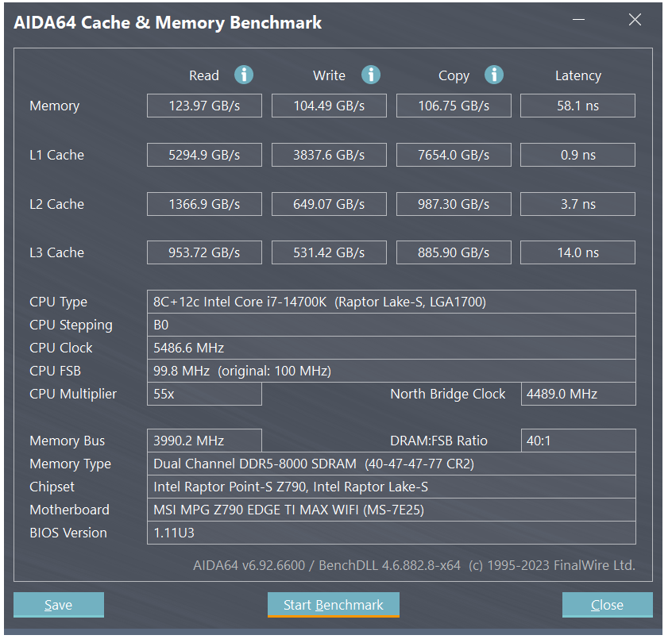Select L3 Cache read 953.72 GB/s

click(204, 252)
